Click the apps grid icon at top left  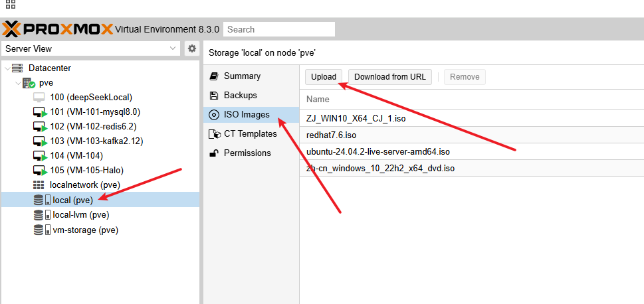click(x=11, y=5)
